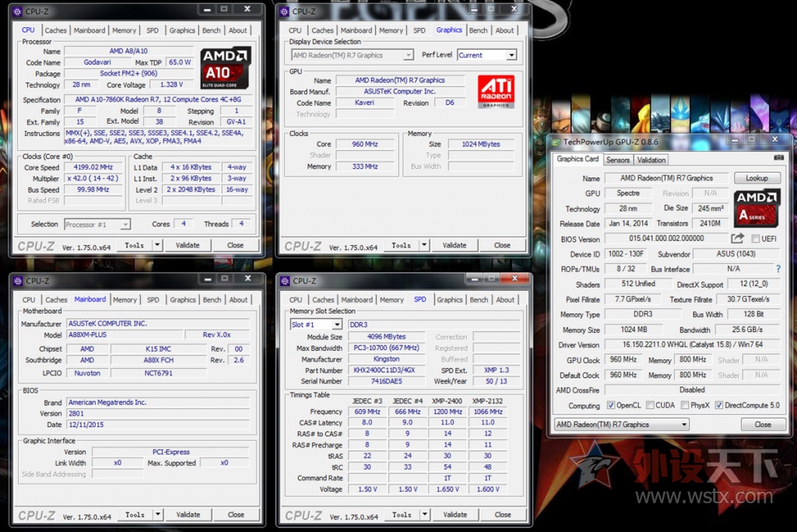The image size is (797, 532).
Task: Click Close button in Mainboard window
Action: (236, 514)
